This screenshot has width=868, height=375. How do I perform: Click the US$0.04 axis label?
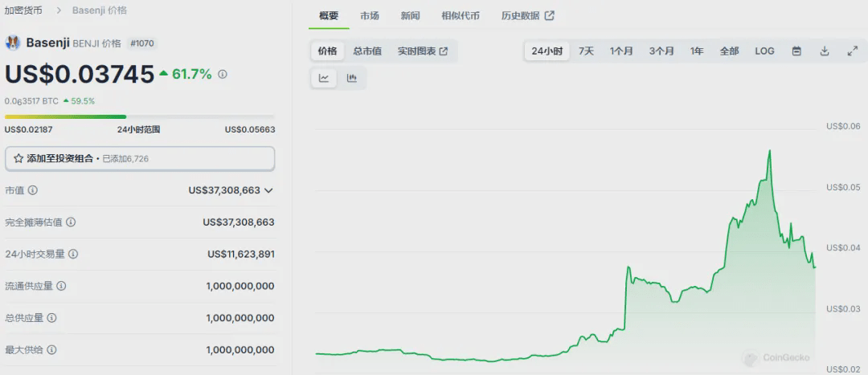pos(843,247)
